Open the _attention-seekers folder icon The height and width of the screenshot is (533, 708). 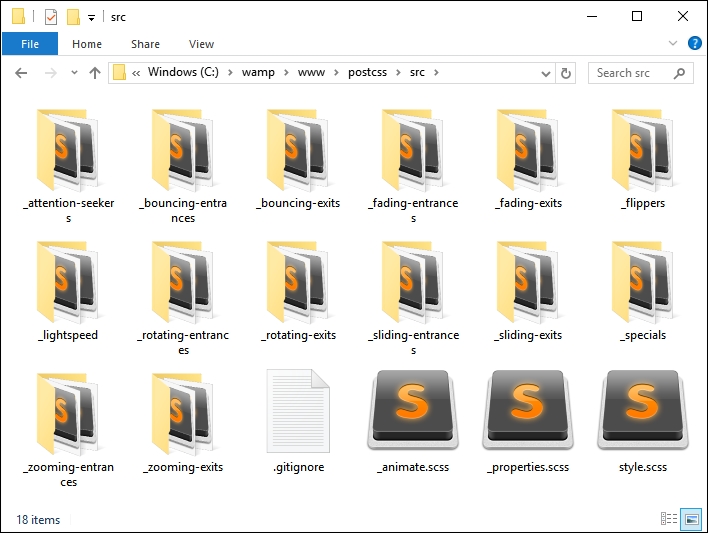(x=68, y=150)
